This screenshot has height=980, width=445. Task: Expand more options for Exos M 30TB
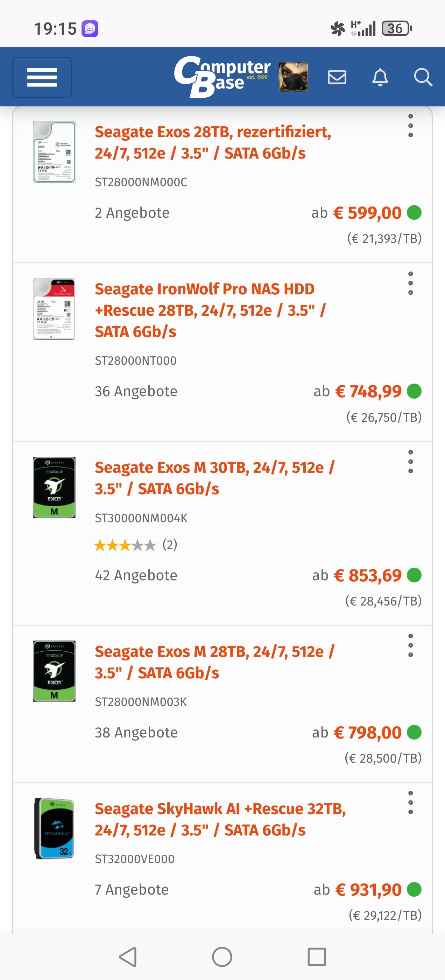coord(410,462)
